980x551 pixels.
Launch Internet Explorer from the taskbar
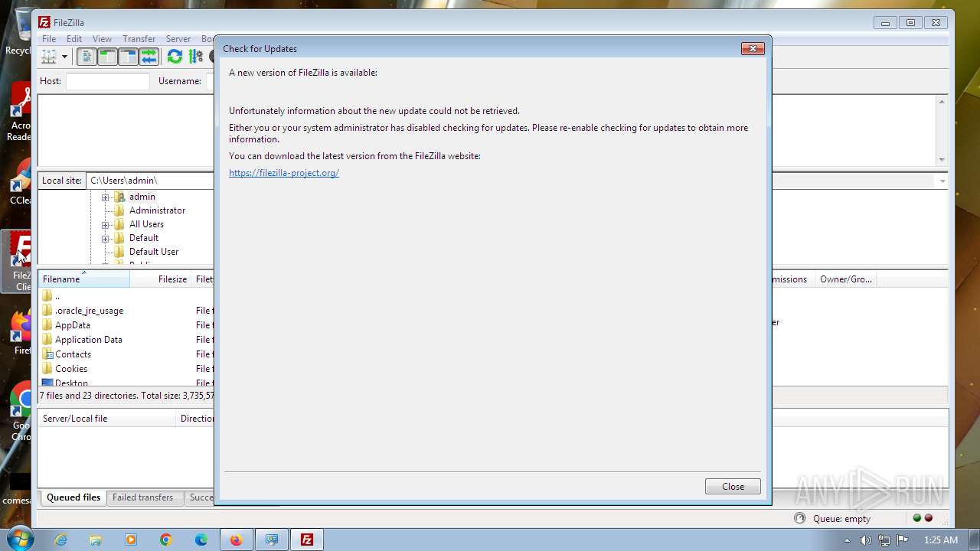(60, 540)
